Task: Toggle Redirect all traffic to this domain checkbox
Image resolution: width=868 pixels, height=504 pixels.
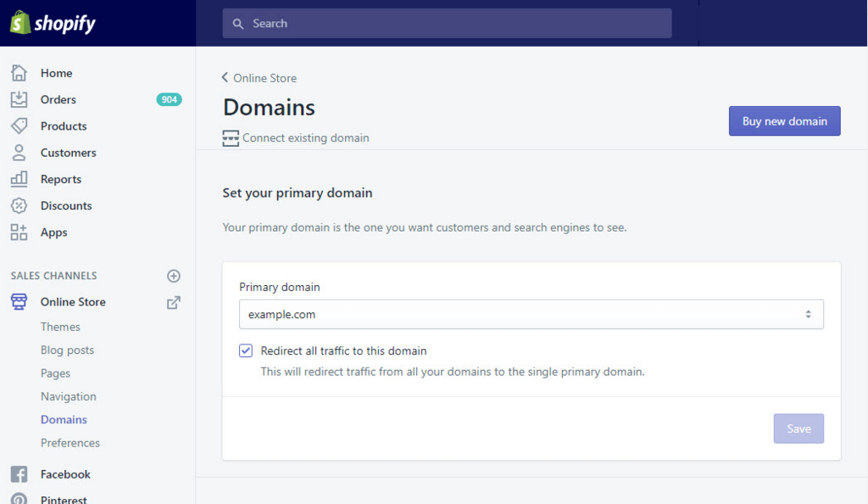Action: (x=246, y=350)
